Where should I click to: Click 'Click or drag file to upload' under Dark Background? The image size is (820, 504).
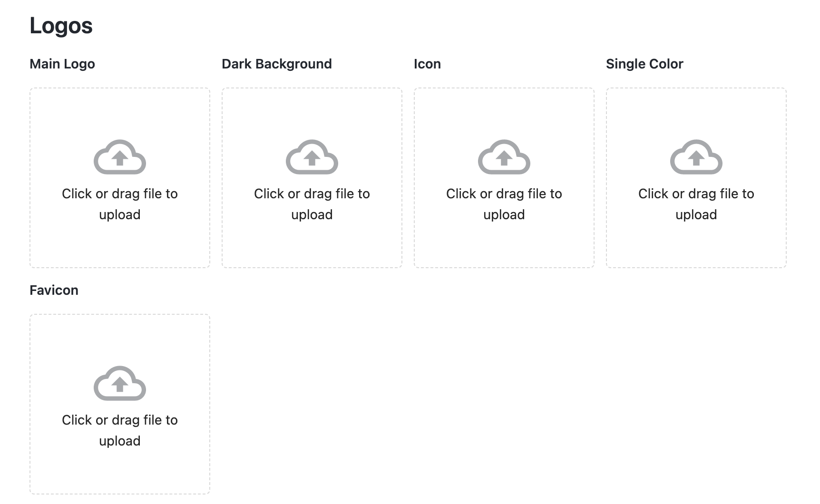pos(312,204)
